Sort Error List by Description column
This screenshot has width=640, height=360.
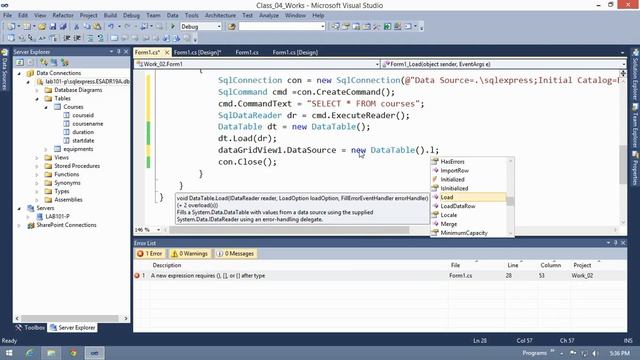(x=167, y=265)
